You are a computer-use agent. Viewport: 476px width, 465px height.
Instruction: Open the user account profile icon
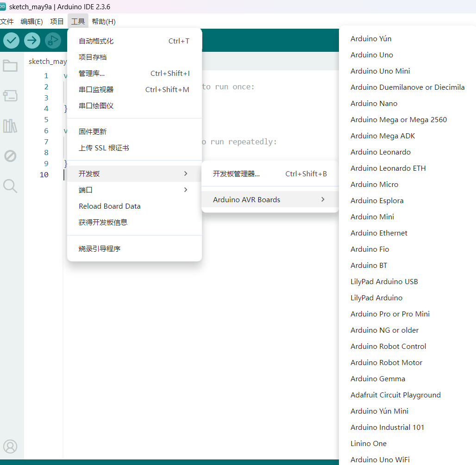[x=10, y=446]
